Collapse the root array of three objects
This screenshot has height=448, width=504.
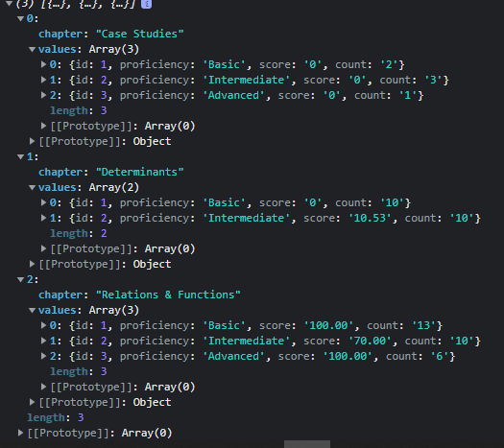point(9,4)
